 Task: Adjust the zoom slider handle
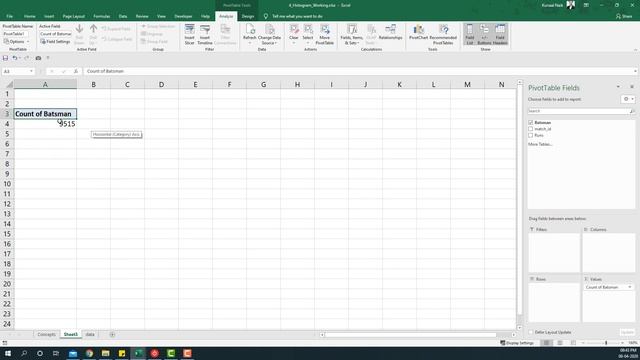[x=606, y=343]
